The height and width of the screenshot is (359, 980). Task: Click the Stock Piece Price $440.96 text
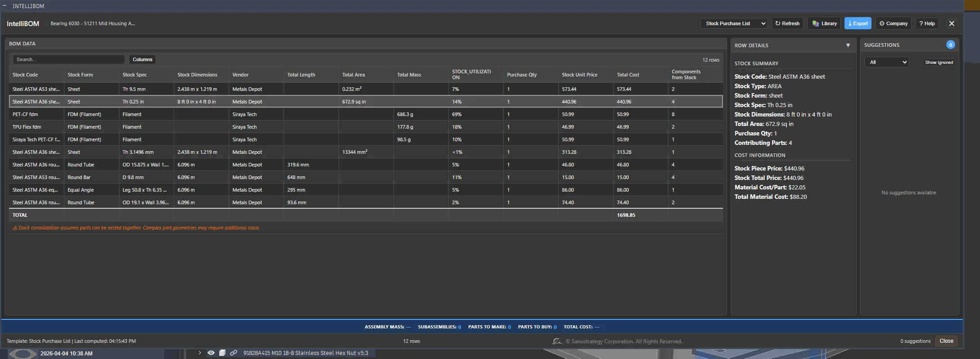click(769, 168)
